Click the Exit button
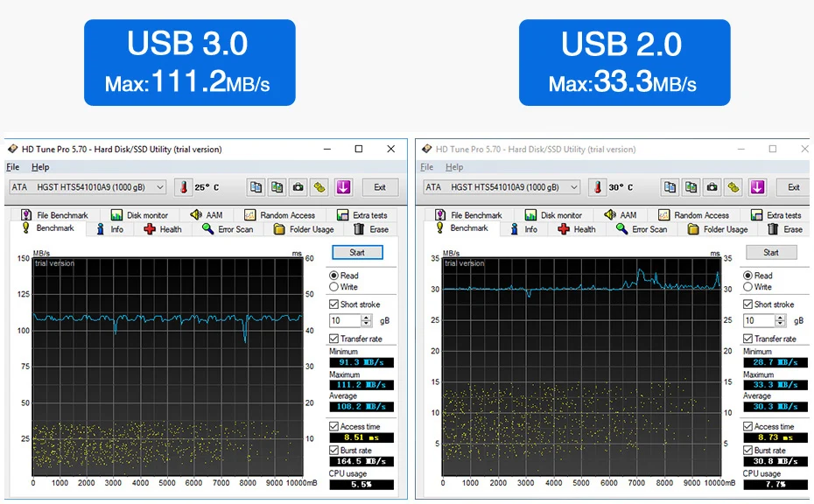Image resolution: width=814 pixels, height=504 pixels. pos(380,186)
